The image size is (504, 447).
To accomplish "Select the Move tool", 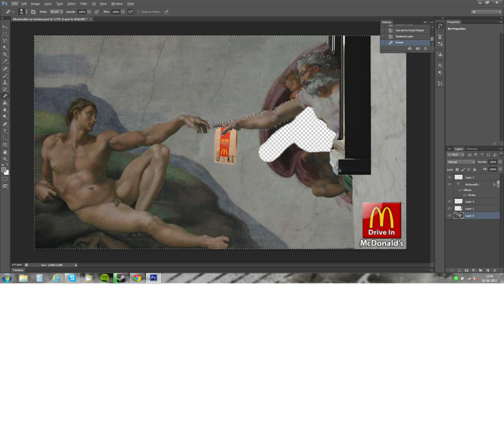I will 5,27.
